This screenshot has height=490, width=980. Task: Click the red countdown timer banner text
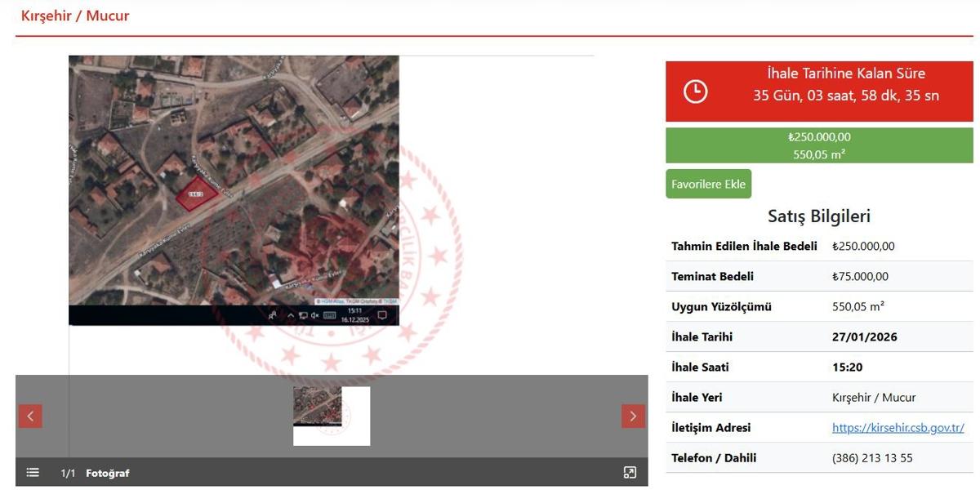pyautogui.click(x=845, y=85)
